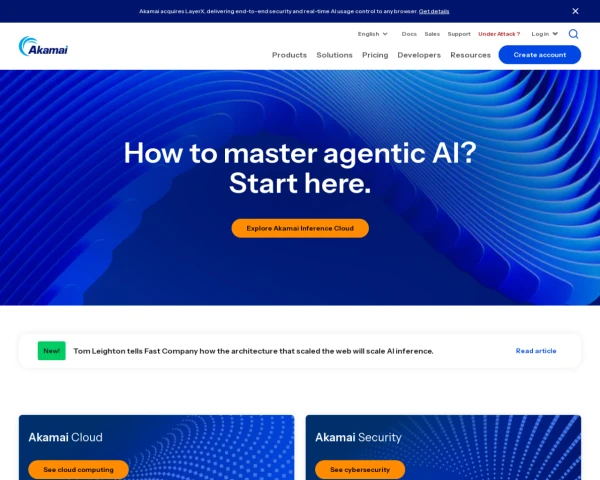Select the Akamai Security card heading
This screenshot has height=480, width=600.
358,437
